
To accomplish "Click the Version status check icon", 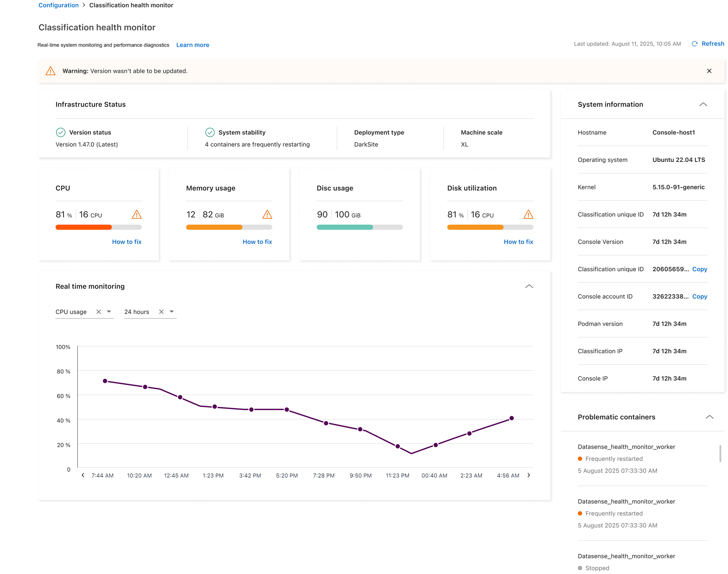I will (x=60, y=132).
